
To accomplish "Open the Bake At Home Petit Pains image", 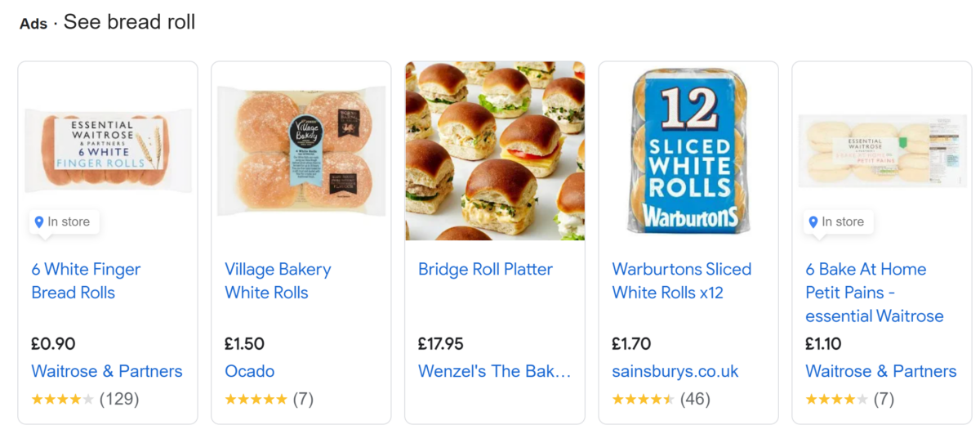I will click(x=882, y=151).
